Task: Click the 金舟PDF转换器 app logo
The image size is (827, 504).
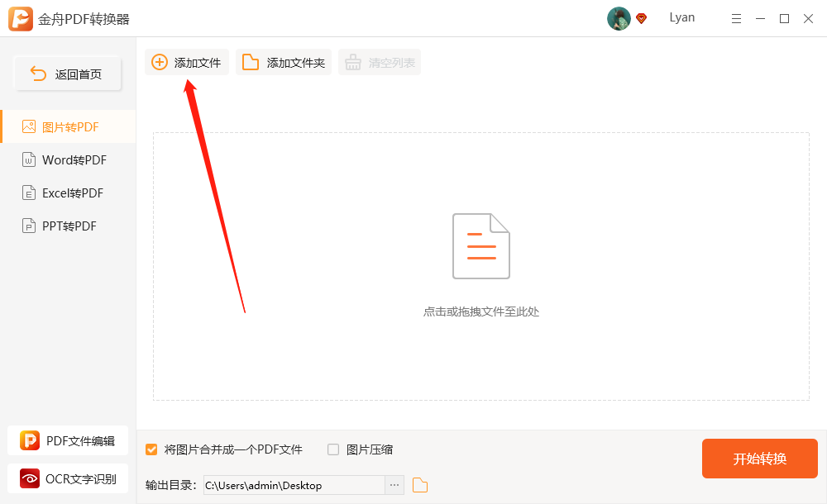Action: click(21, 19)
